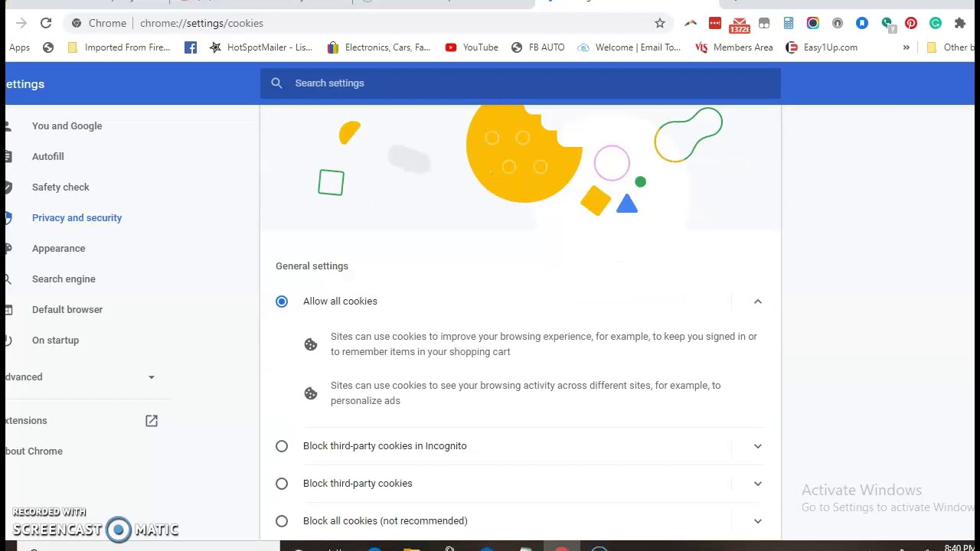The width and height of the screenshot is (980, 551).
Task: Click the address bar showing chrome://settings/cookies
Action: 367,23
